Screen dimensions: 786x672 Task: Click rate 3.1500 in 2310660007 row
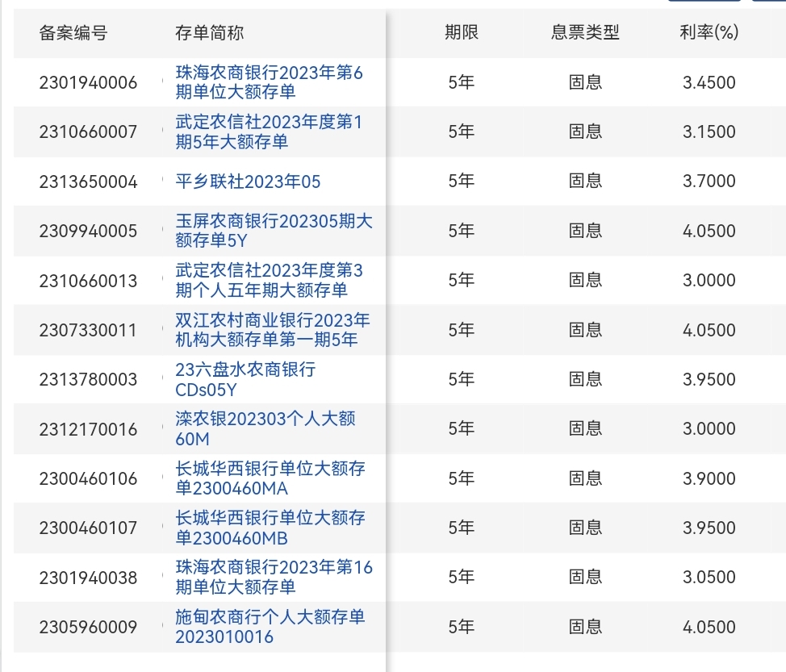[x=709, y=131]
